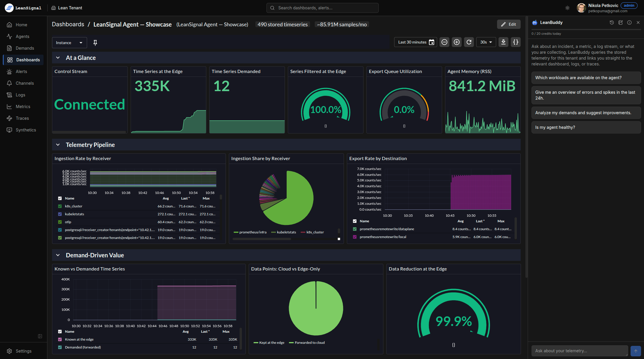This screenshot has width=644, height=359.
Task: Toggle prometheusremotewrite/local checkbox
Action: tap(355, 237)
